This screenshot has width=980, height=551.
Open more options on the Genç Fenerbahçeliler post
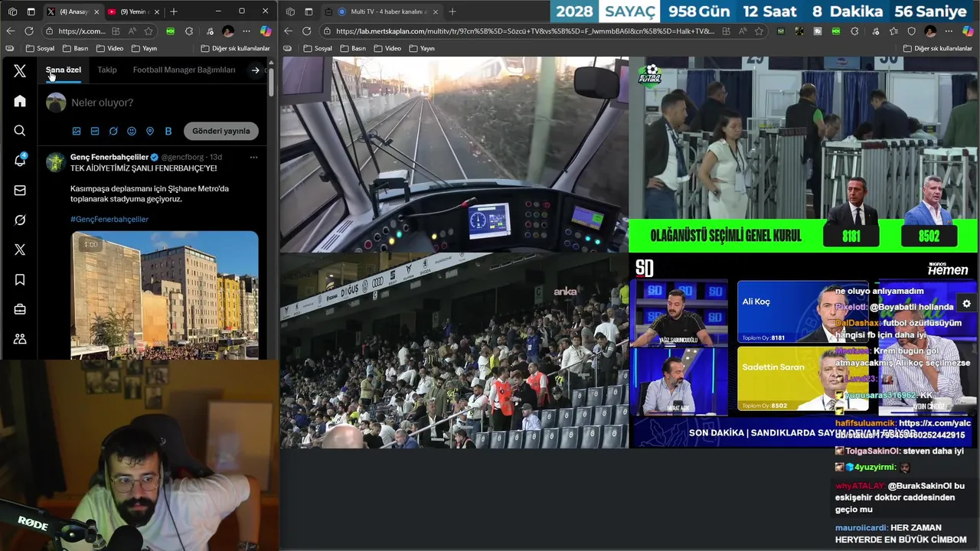tap(253, 157)
